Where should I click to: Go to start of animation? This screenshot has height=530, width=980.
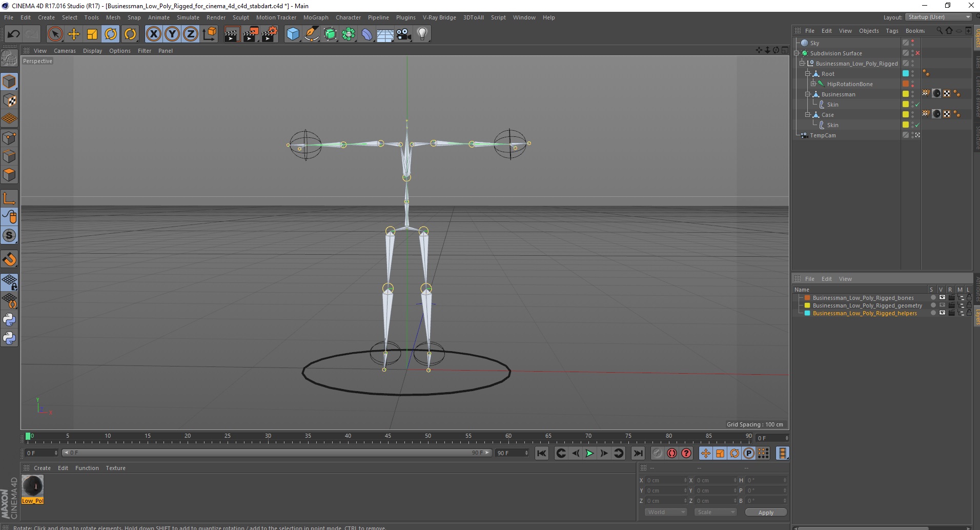click(542, 453)
